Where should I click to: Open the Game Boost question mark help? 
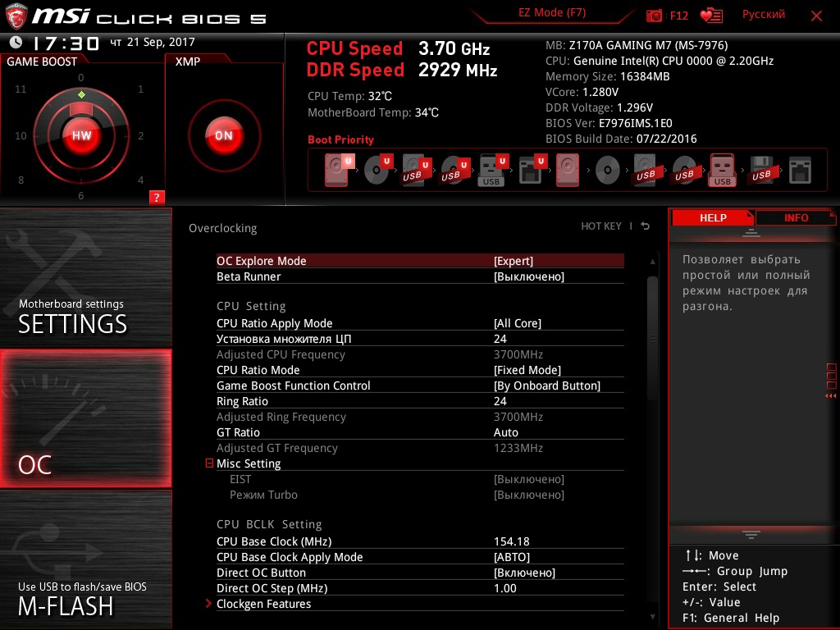(x=157, y=197)
